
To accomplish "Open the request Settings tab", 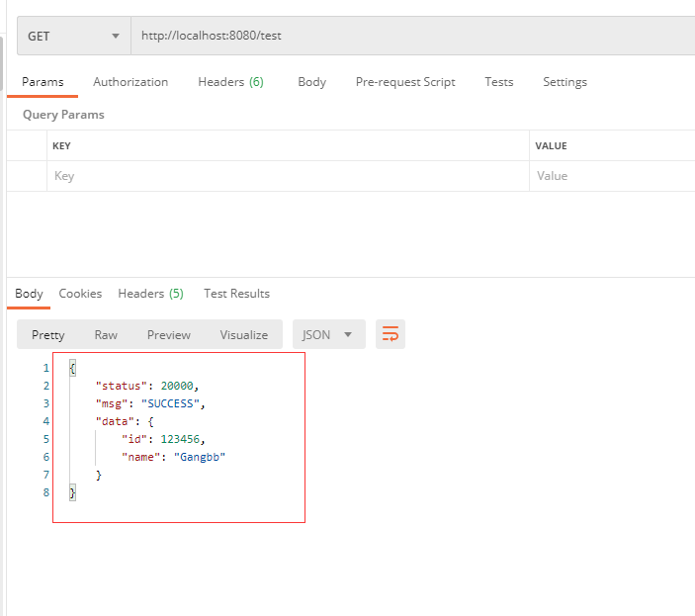I will tap(565, 82).
